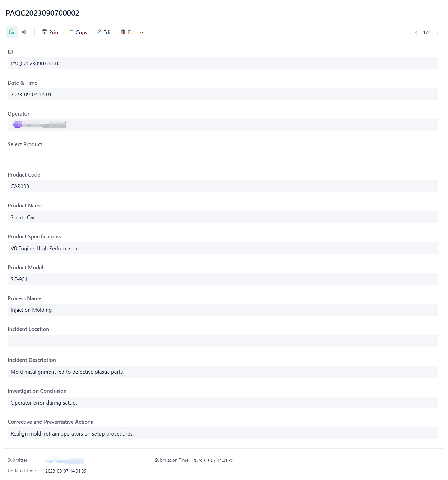
Task: Click the ID field value
Action: click(x=223, y=63)
